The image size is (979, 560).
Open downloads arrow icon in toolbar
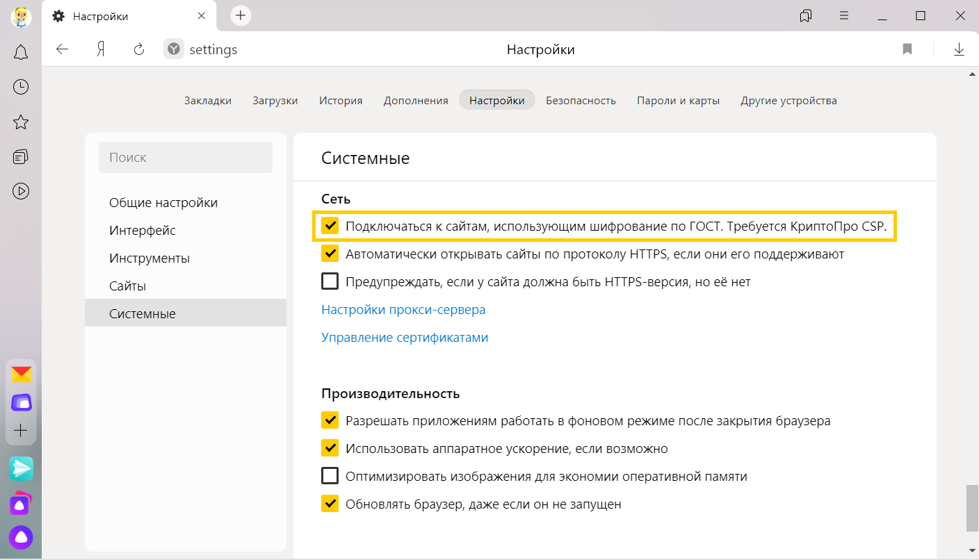coord(959,49)
